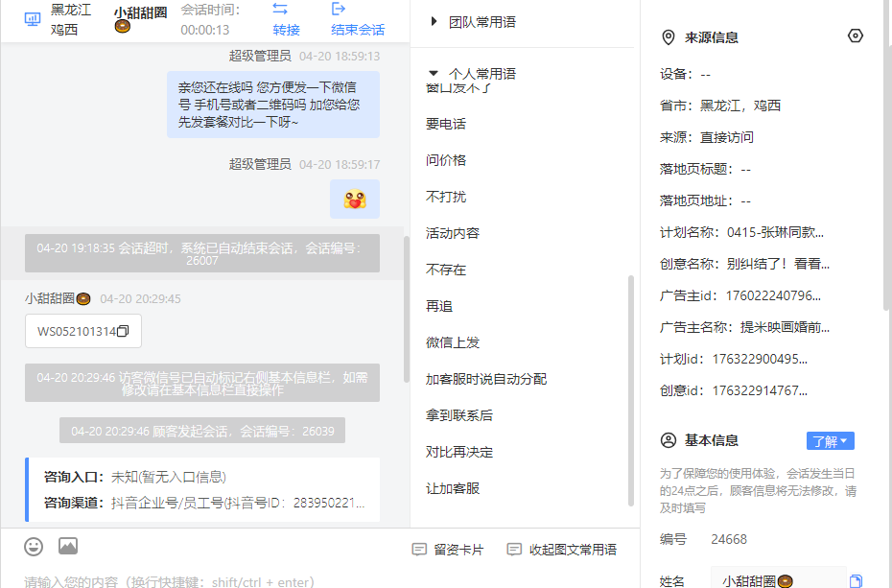Screen dimensions: 892x588
Task: Select the 要电话 quick phrase
Action: pyautogui.click(x=446, y=124)
